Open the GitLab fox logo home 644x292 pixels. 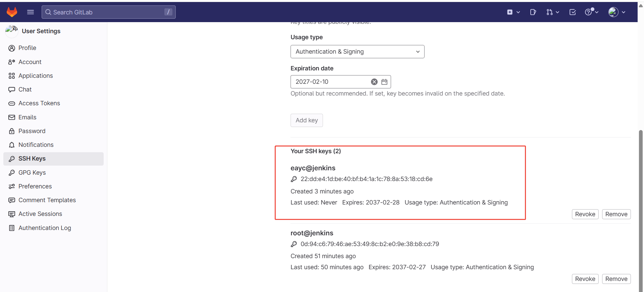click(12, 12)
